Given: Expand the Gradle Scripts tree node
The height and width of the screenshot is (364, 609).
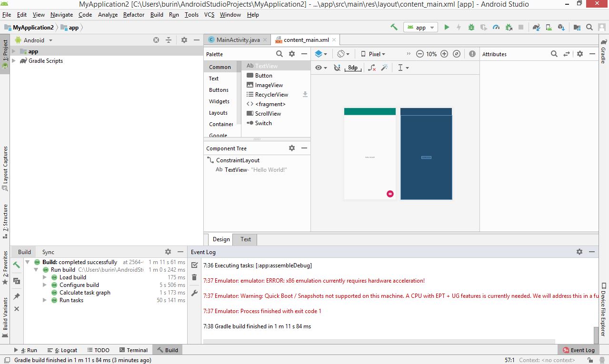Looking at the screenshot, I should pyautogui.click(x=14, y=61).
